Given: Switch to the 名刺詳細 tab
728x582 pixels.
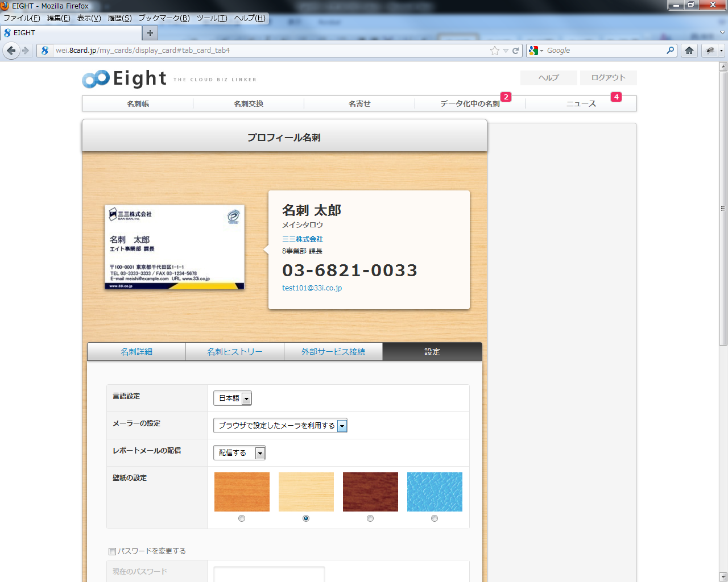Looking at the screenshot, I should coord(136,352).
